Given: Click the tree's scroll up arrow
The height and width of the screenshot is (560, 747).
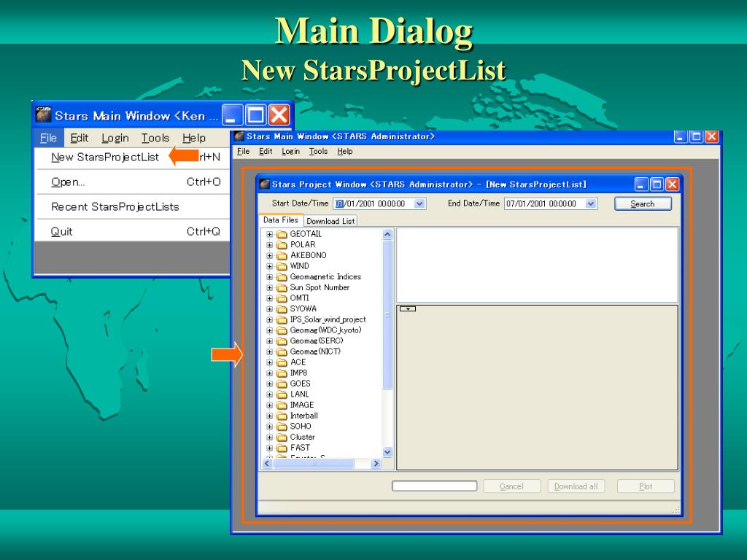Looking at the screenshot, I should tap(387, 234).
